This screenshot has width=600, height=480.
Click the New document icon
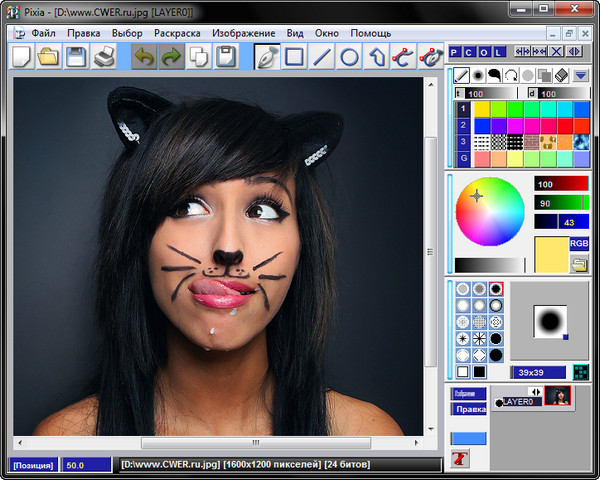[21, 57]
